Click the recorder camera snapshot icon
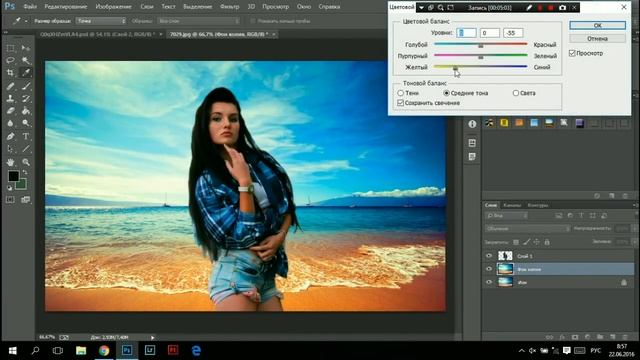 (x=562, y=7)
